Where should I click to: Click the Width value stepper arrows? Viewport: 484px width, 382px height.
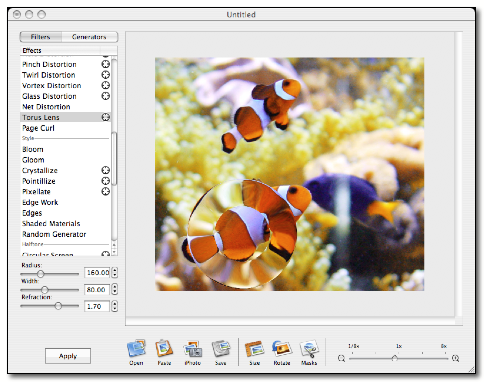click(115, 289)
